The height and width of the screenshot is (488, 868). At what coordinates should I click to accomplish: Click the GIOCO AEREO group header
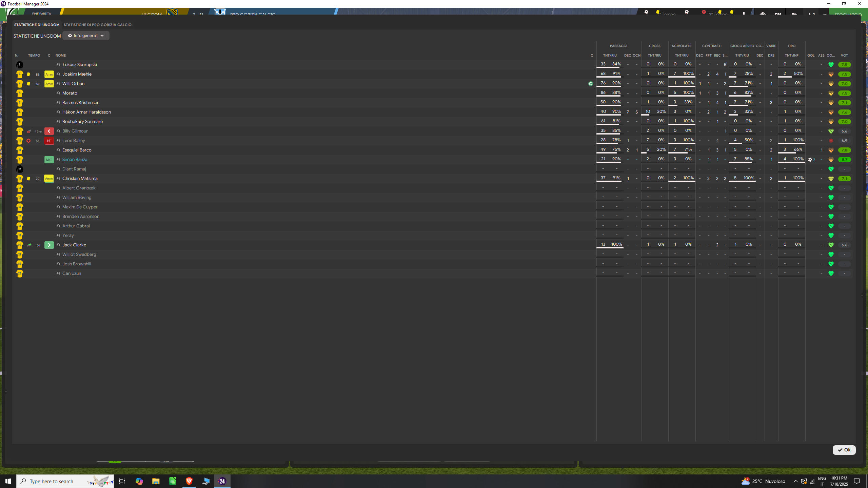click(742, 46)
